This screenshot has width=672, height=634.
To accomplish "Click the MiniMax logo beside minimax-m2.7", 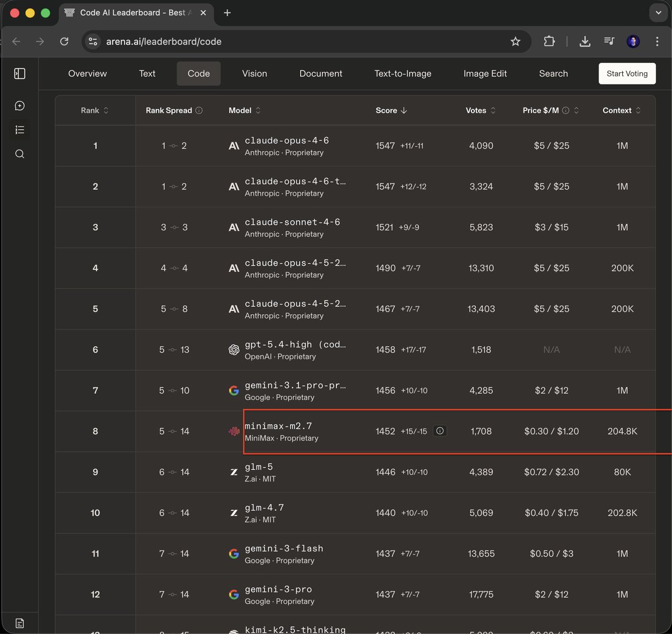I will click(x=234, y=431).
